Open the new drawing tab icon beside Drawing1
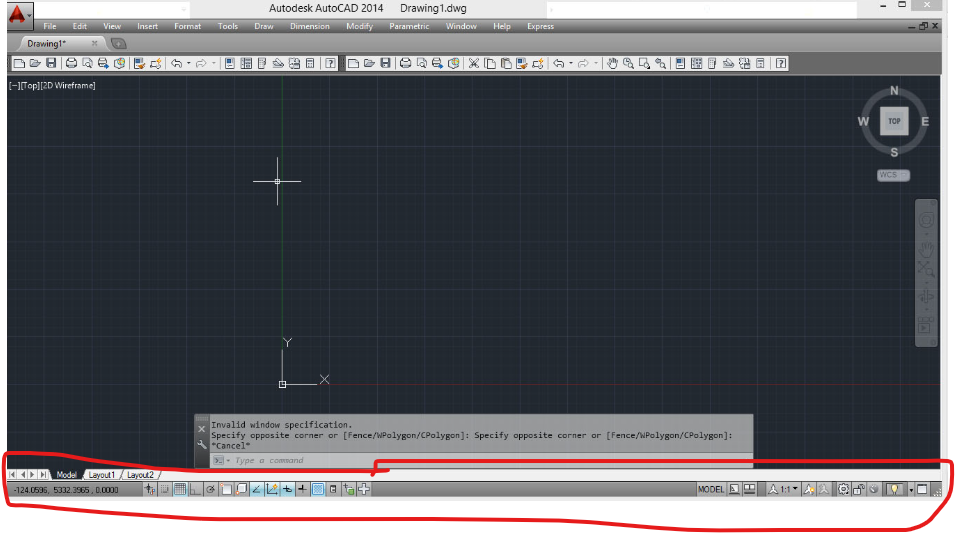The width and height of the screenshot is (955, 534). tap(118, 43)
